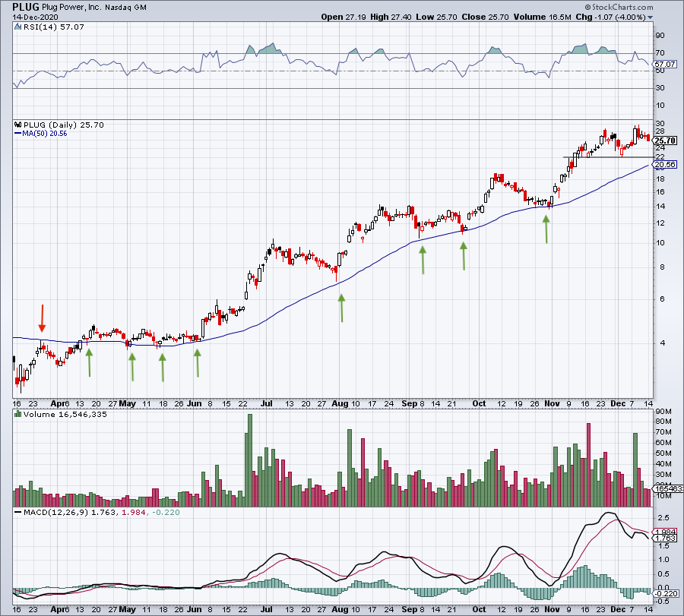684x616 pixels.
Task: Click the candlestick icon before PLUG (Daily)
Action: click(18, 125)
